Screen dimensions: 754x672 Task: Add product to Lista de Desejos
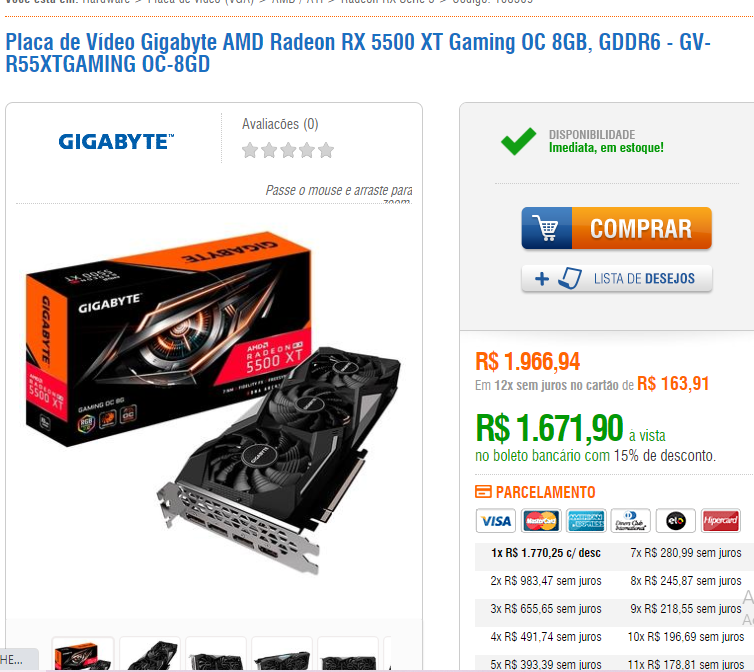616,279
